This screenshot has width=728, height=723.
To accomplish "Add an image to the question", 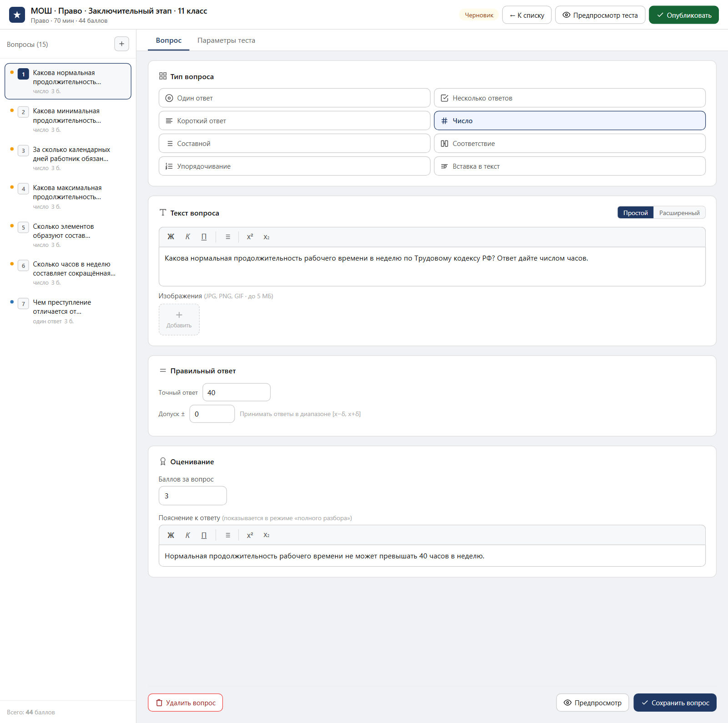I will (x=179, y=320).
